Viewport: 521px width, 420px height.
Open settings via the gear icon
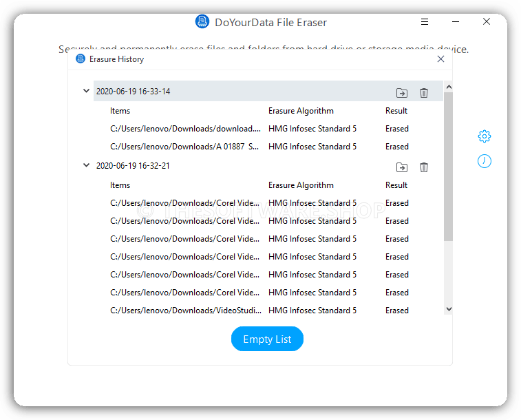click(x=484, y=136)
